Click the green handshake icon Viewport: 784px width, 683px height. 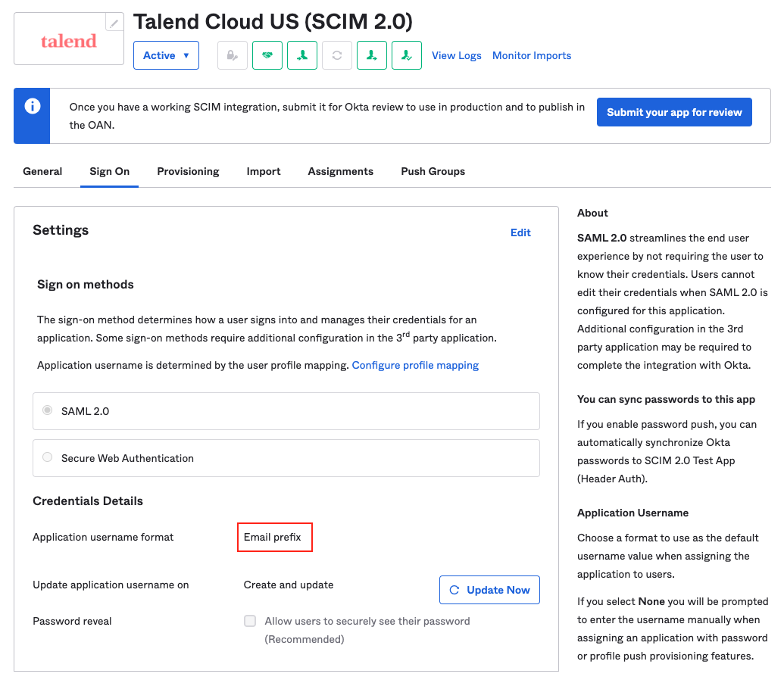click(x=267, y=55)
